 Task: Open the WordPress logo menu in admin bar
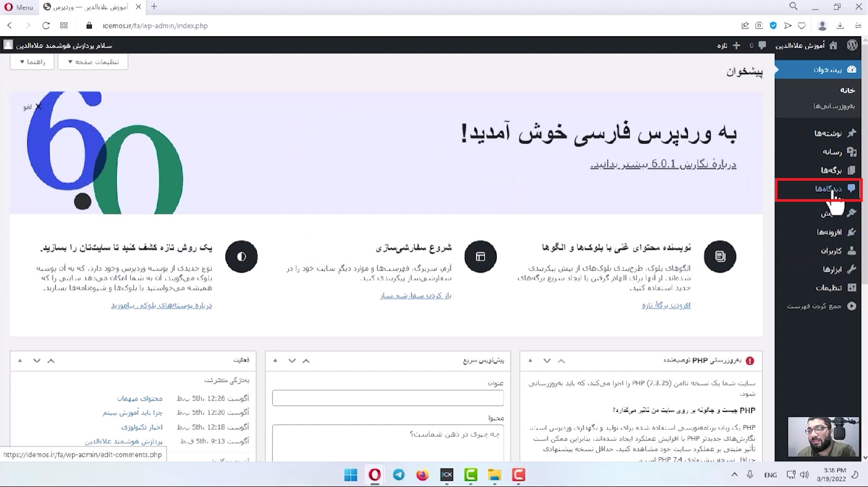tap(852, 46)
